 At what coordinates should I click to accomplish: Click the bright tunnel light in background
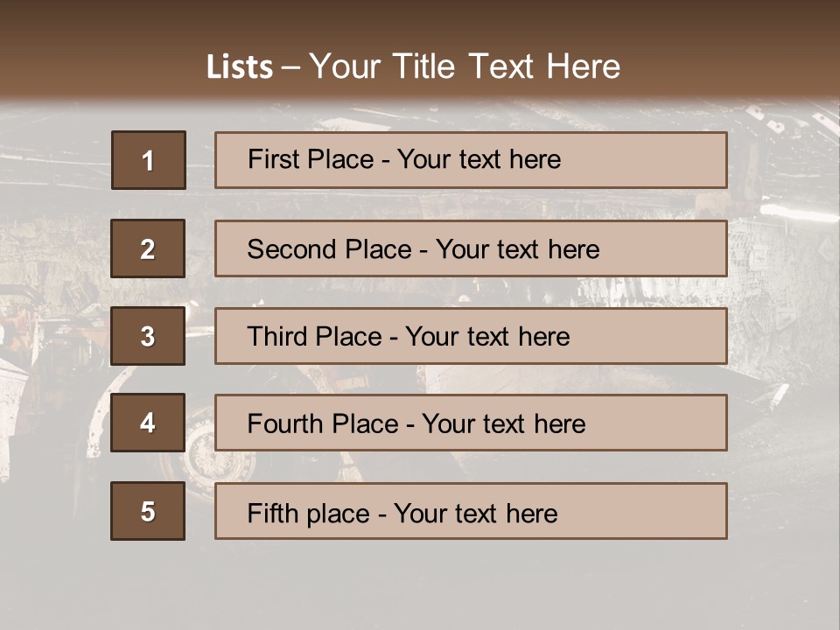click(x=798, y=213)
